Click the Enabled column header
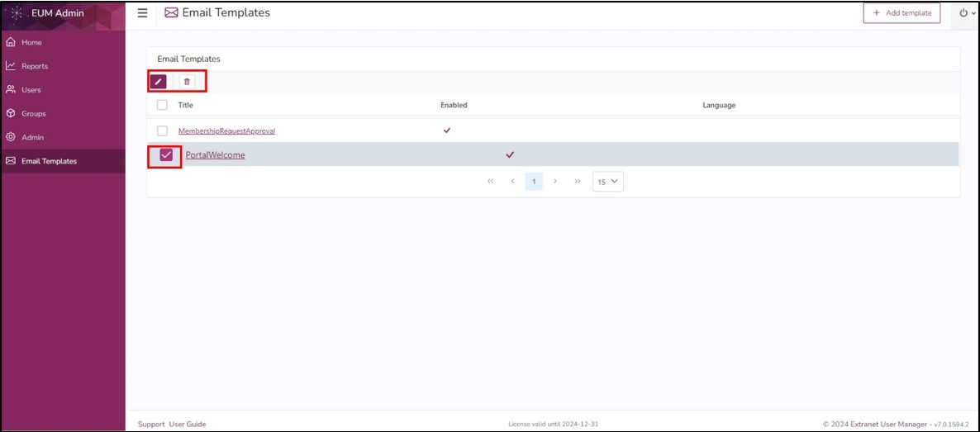This screenshot has height=432, width=980. coord(454,105)
